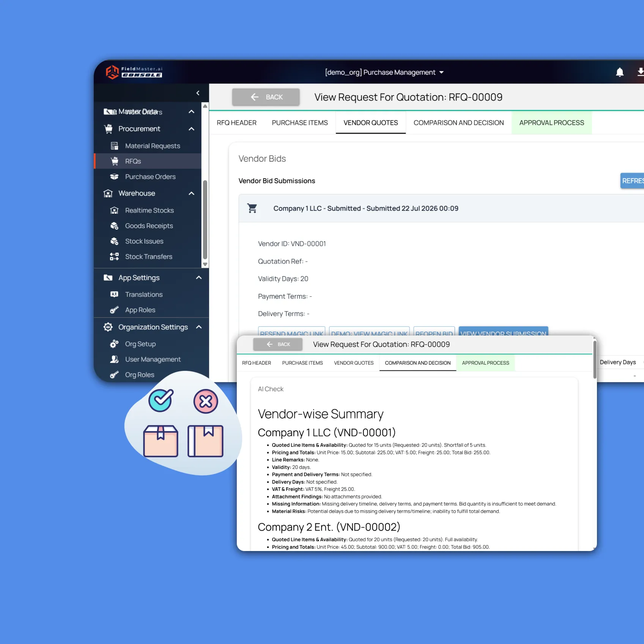This screenshot has height=644, width=644.
Task: Click the Translations icon
Action: point(114,294)
